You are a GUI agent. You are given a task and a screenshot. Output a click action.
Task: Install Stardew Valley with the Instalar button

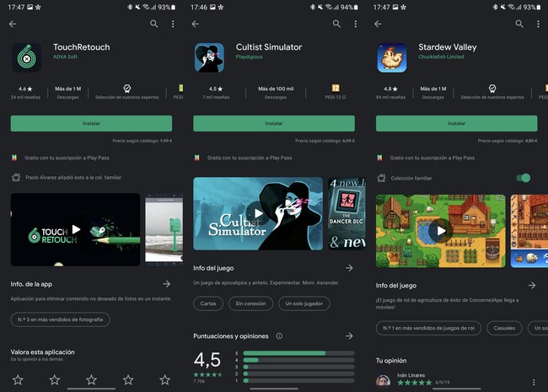[x=456, y=123]
